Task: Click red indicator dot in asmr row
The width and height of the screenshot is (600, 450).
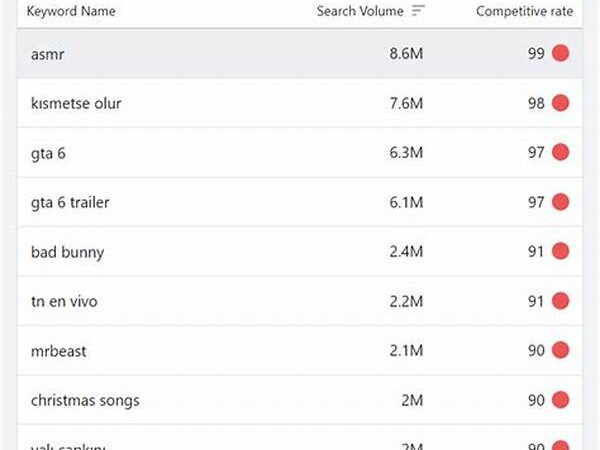Action: click(x=561, y=53)
